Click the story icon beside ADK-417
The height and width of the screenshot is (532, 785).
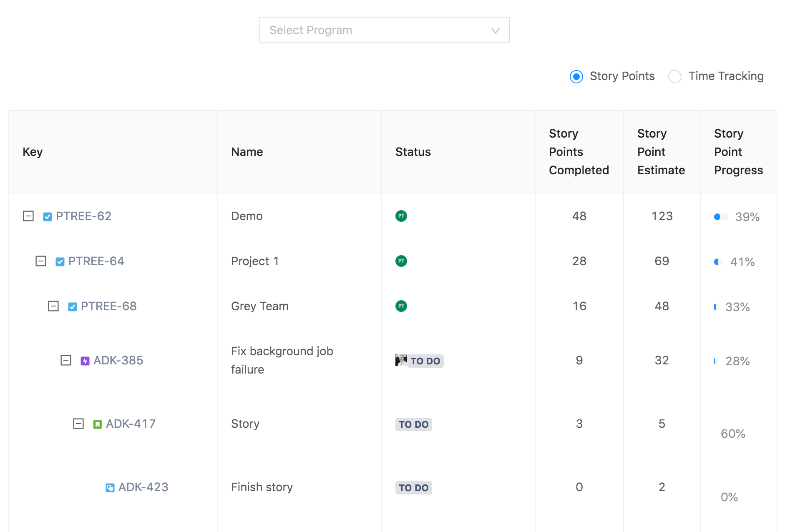[98, 424]
